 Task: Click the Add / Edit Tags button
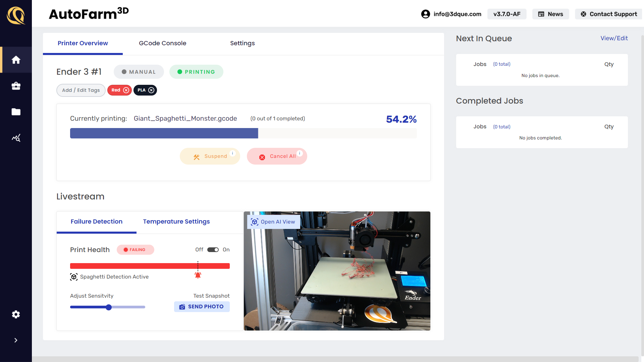click(81, 90)
